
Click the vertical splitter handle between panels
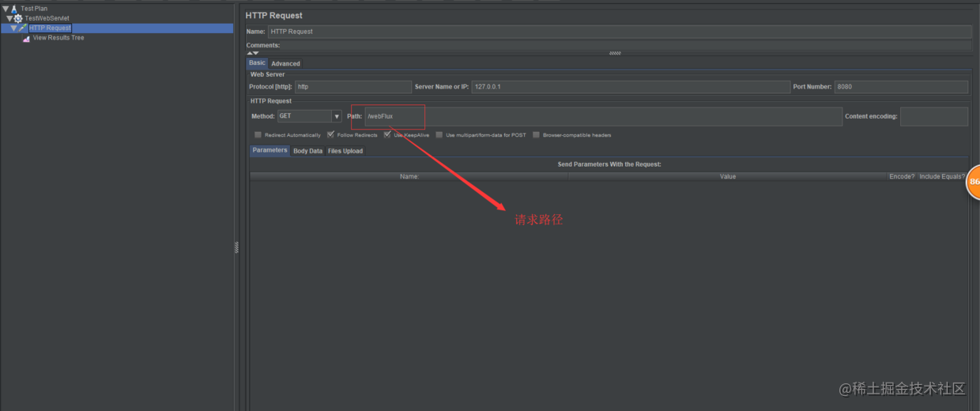pos(236,247)
